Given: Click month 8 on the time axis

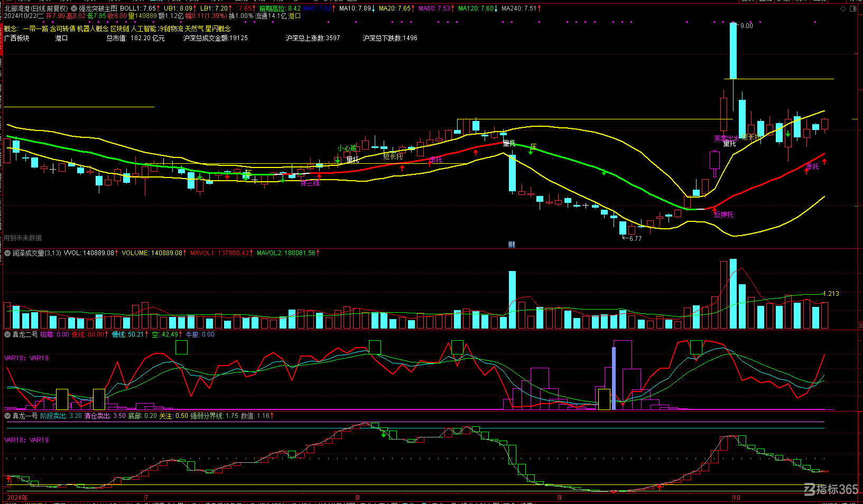Looking at the screenshot, I should (358, 498).
